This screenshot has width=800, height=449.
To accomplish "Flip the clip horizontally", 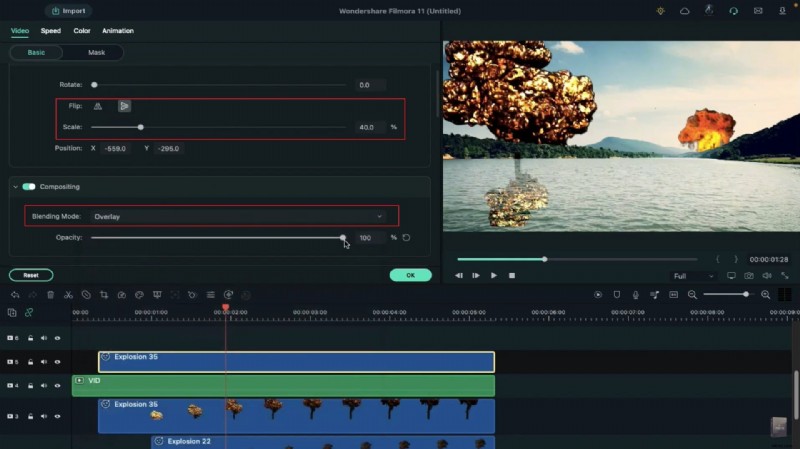I will point(98,106).
